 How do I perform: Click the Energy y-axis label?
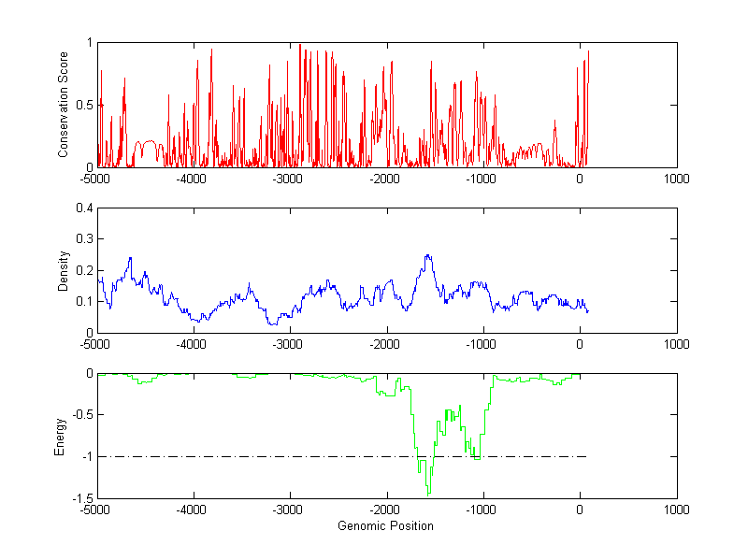(x=60, y=436)
